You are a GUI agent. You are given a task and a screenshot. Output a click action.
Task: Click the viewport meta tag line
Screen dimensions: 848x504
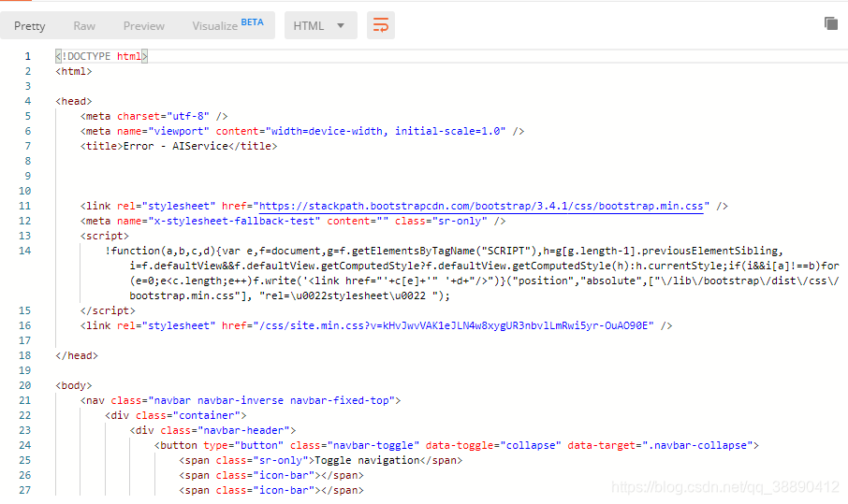pos(302,131)
